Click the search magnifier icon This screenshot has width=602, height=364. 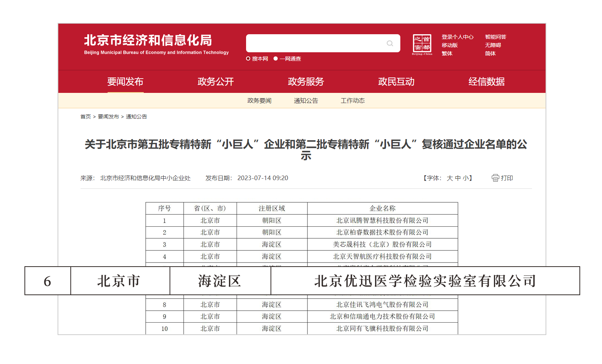(x=390, y=43)
